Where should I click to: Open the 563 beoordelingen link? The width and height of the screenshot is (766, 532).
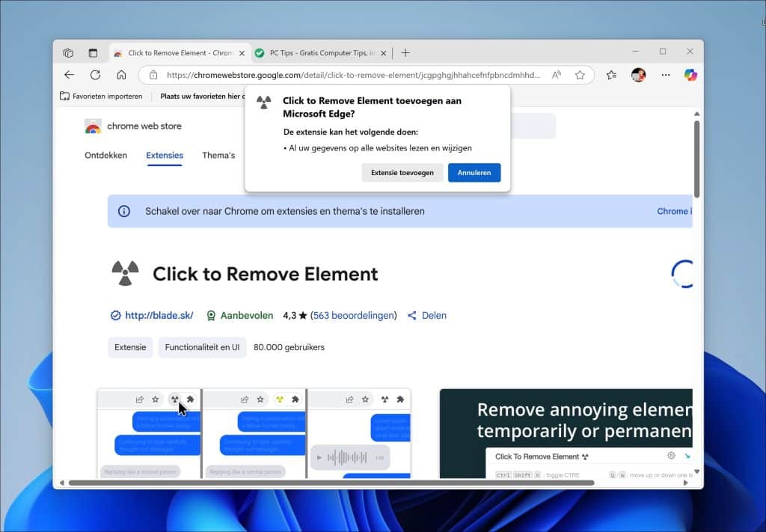click(354, 316)
